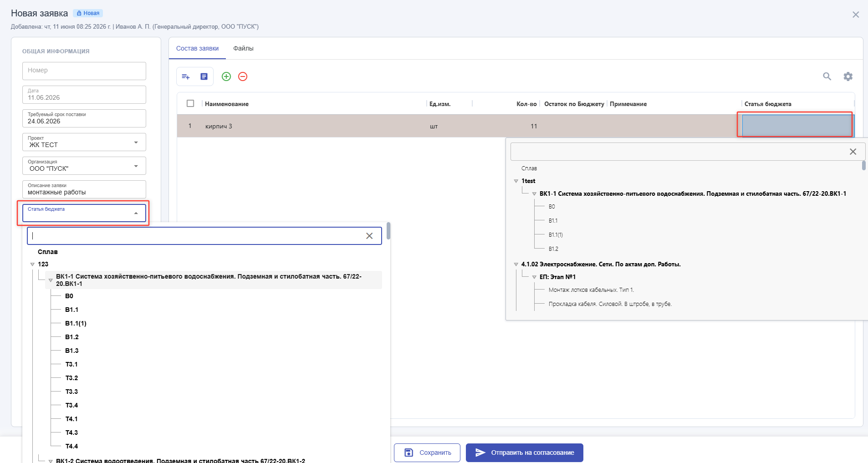Click the Ед.изм. column header
This screenshot has height=463, width=868.
click(440, 104)
